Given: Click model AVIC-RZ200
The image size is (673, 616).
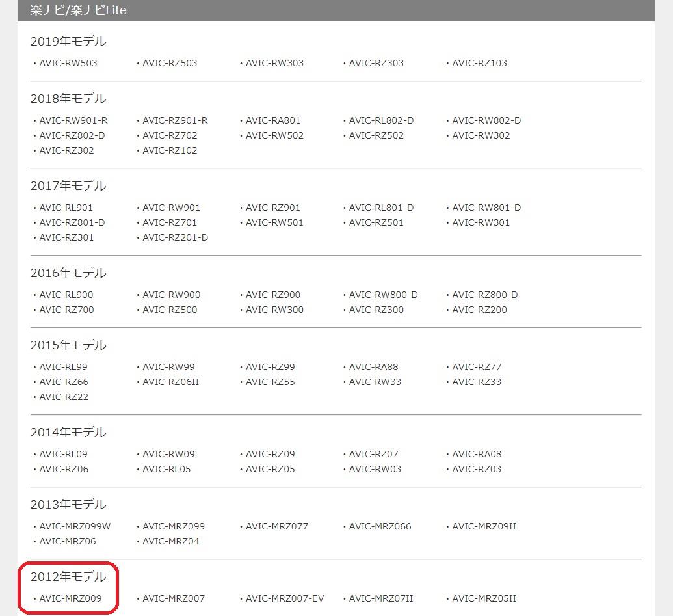Looking at the screenshot, I should coord(479,310).
